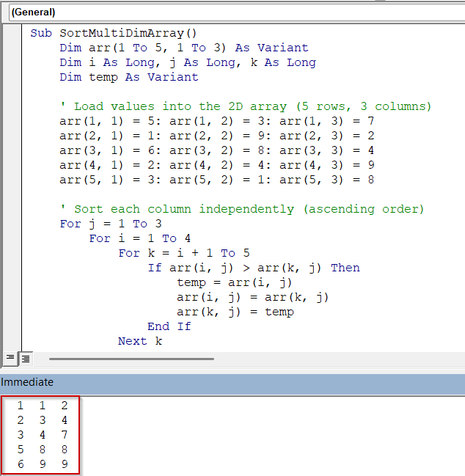Click the Procedure View icon

tap(10, 359)
